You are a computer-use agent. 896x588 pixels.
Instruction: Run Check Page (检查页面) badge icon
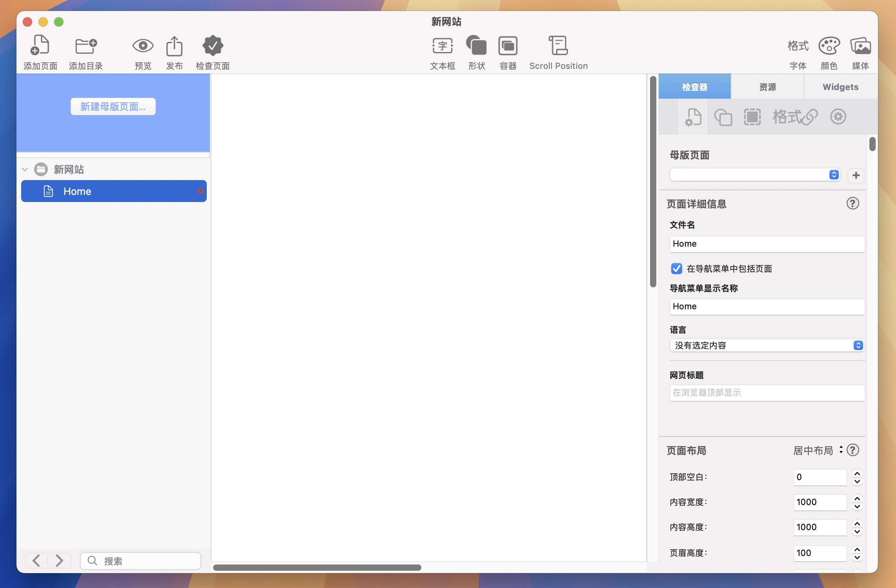(x=213, y=46)
